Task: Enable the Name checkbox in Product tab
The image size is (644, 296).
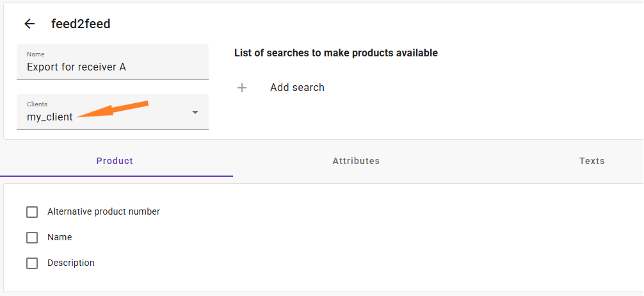Action: tap(32, 238)
